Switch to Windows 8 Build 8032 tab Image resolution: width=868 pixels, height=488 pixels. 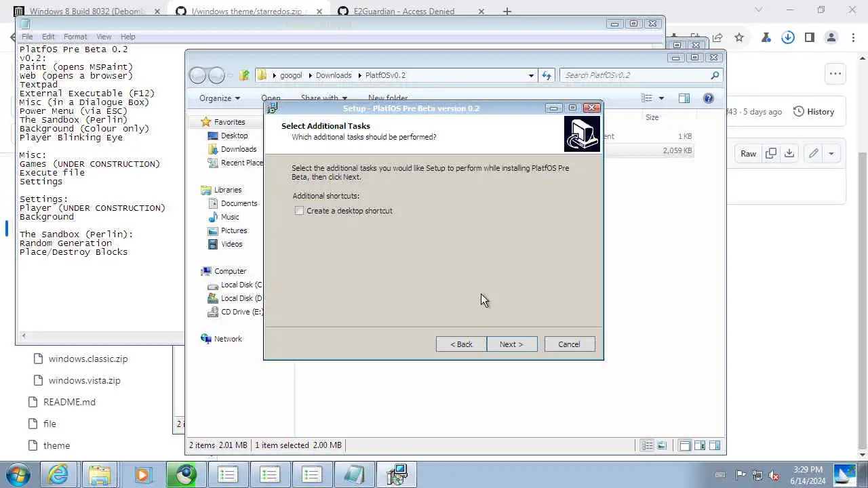87,11
